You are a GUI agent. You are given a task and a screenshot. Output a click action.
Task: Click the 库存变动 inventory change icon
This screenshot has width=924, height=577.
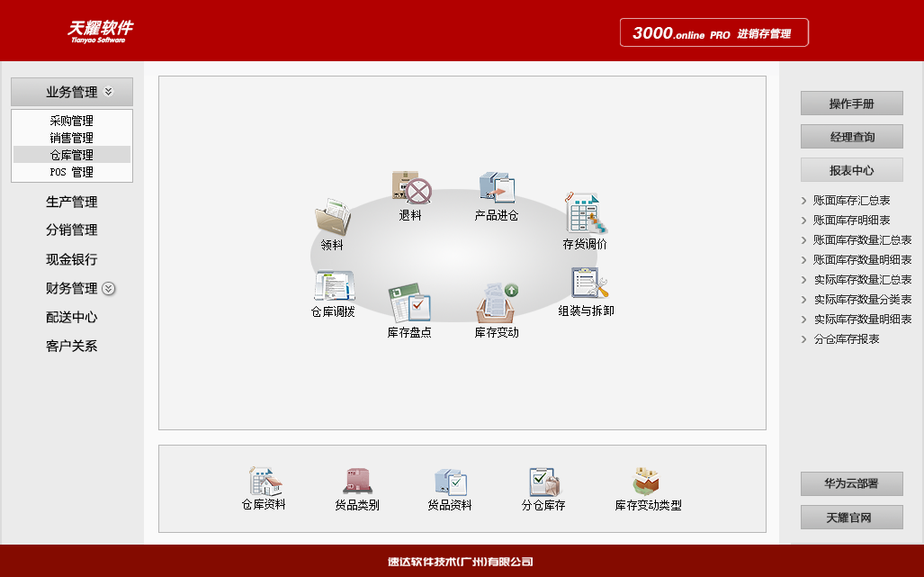(x=497, y=302)
